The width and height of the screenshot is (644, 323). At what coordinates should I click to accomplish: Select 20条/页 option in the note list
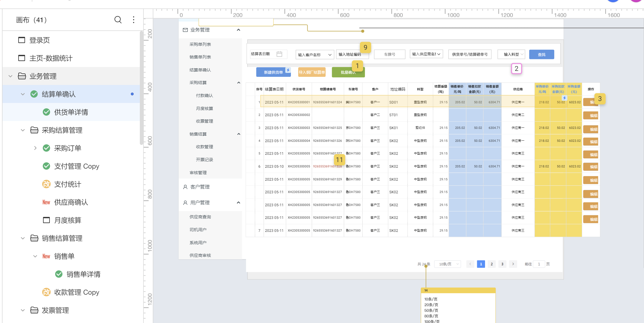click(431, 305)
